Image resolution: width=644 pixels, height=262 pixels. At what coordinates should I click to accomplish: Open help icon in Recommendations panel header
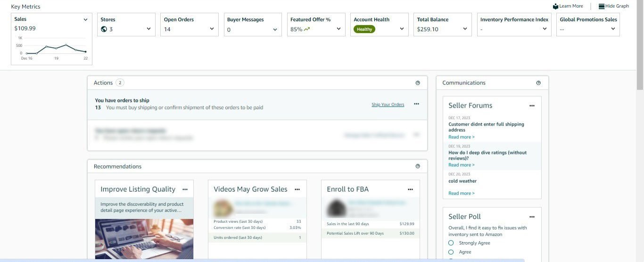click(x=418, y=166)
